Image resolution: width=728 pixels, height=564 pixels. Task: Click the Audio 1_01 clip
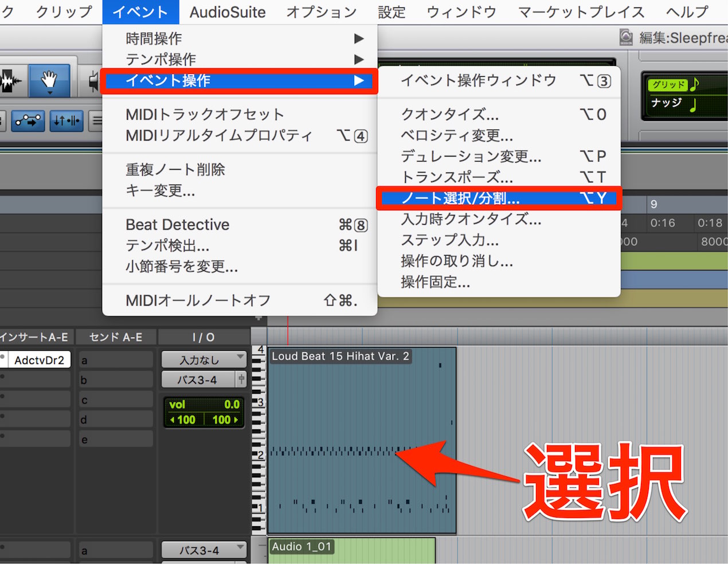pyautogui.click(x=352, y=550)
